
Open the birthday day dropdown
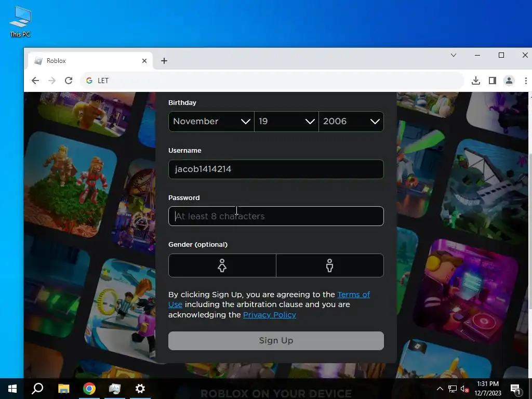coord(286,121)
